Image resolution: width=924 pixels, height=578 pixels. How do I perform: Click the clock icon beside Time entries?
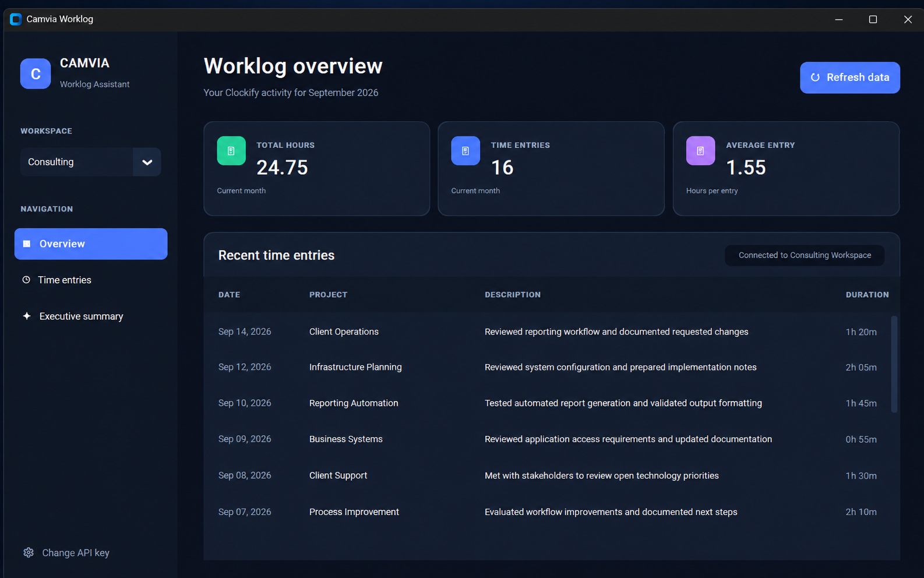(x=26, y=280)
